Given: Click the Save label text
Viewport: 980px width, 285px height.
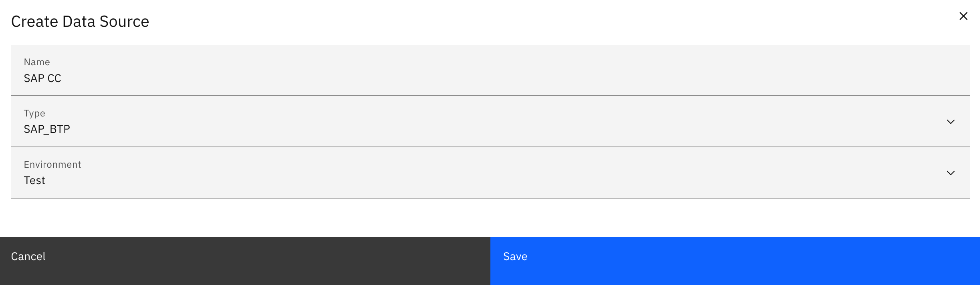Looking at the screenshot, I should coord(515,257).
